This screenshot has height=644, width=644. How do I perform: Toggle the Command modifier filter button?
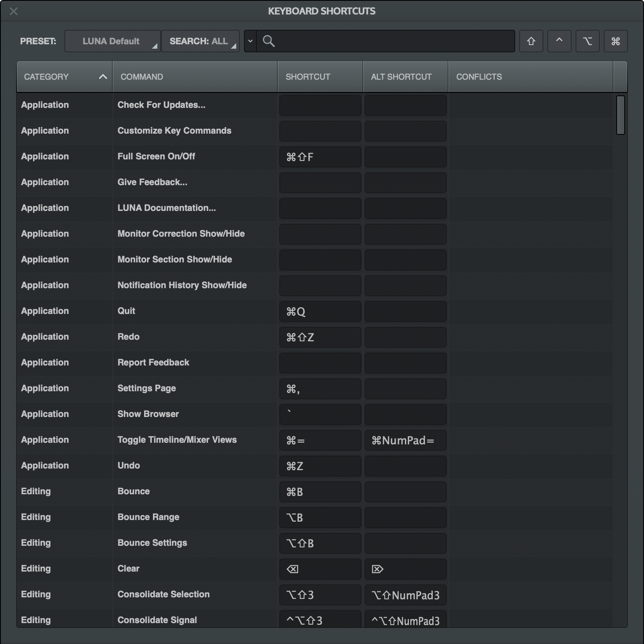click(615, 41)
